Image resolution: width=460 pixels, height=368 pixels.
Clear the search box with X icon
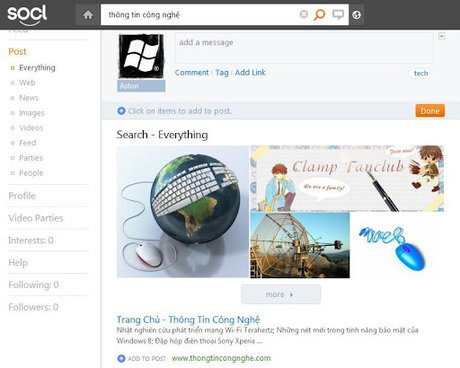304,14
